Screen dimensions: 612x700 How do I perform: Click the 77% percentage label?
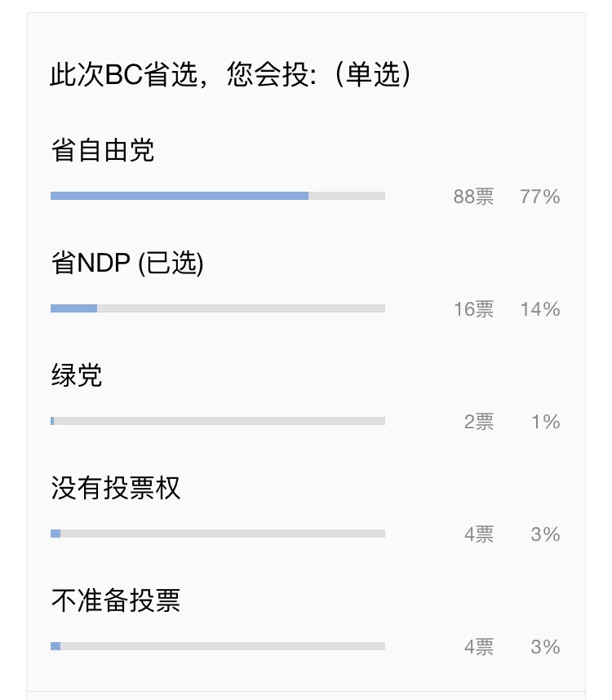click(539, 197)
